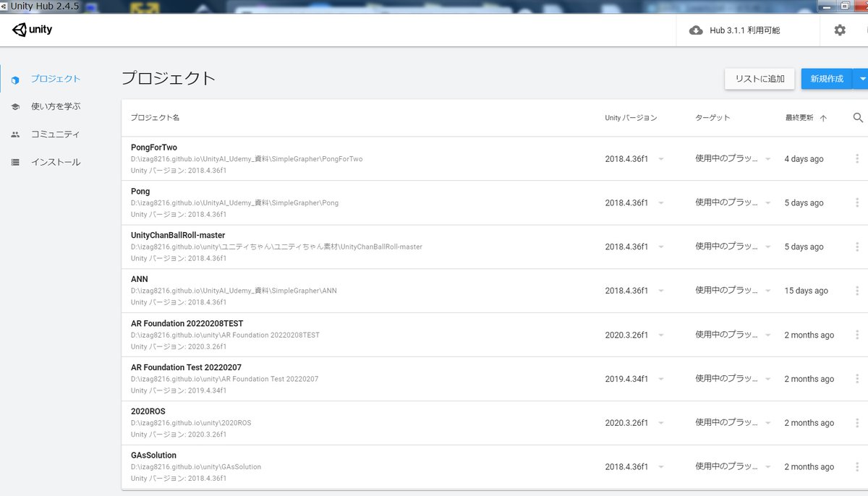Open the 2020ROS project

(495, 423)
